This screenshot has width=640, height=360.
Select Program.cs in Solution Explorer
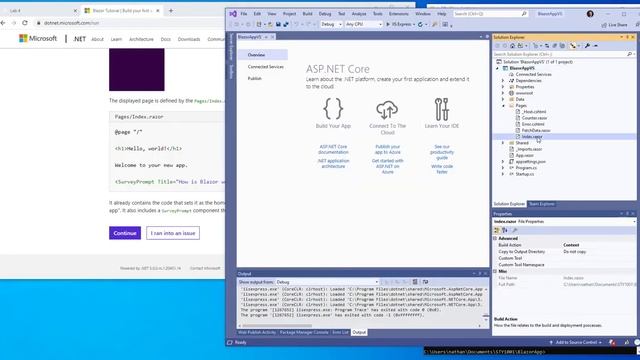(x=526, y=168)
